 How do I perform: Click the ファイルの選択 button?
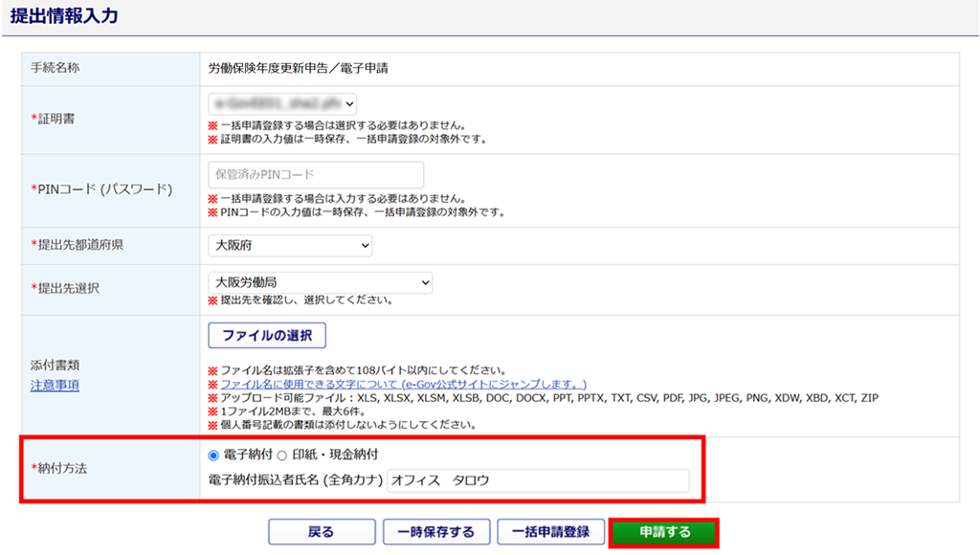click(267, 336)
